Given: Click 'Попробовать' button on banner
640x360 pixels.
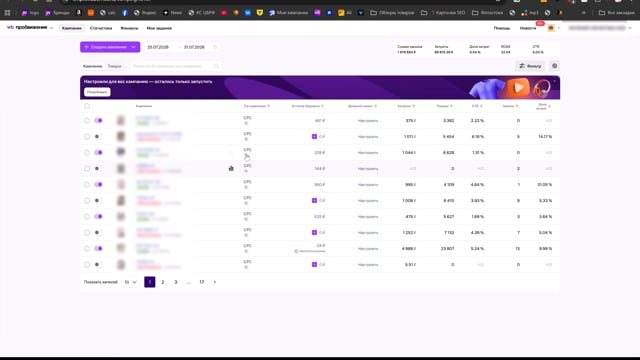Looking at the screenshot, I should coord(97,92).
